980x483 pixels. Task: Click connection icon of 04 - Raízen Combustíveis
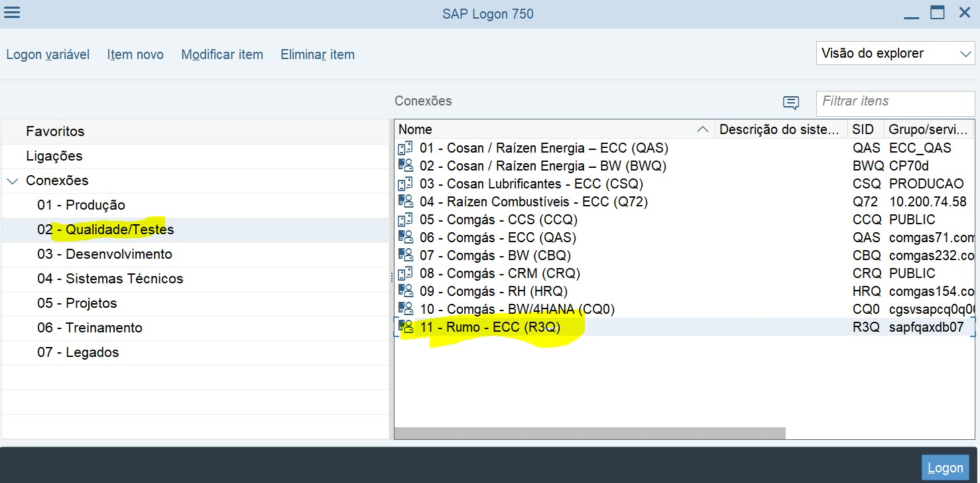[405, 202]
